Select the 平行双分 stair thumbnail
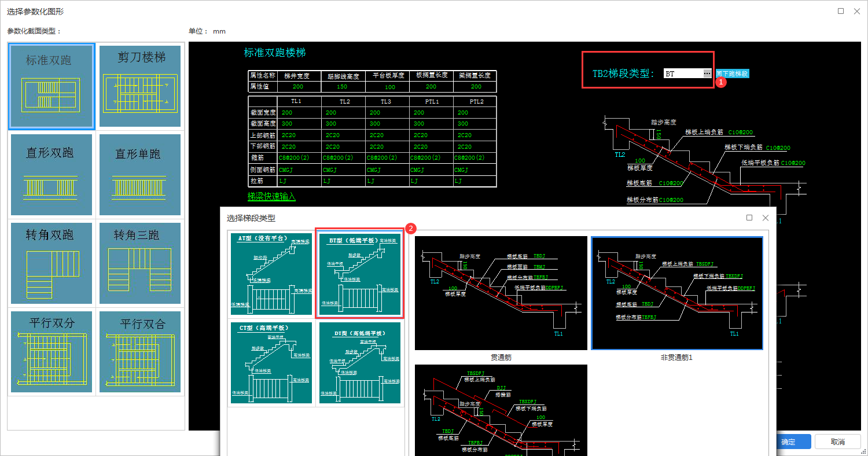 [x=51, y=352]
